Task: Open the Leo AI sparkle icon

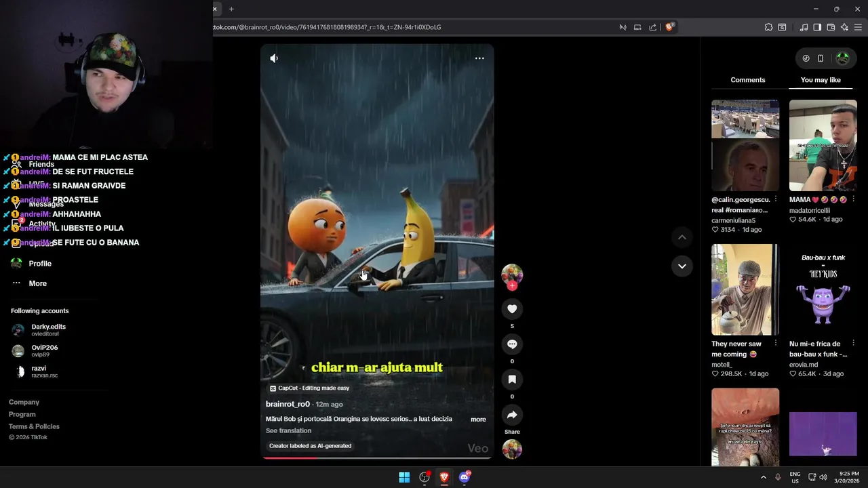Action: 844,27
